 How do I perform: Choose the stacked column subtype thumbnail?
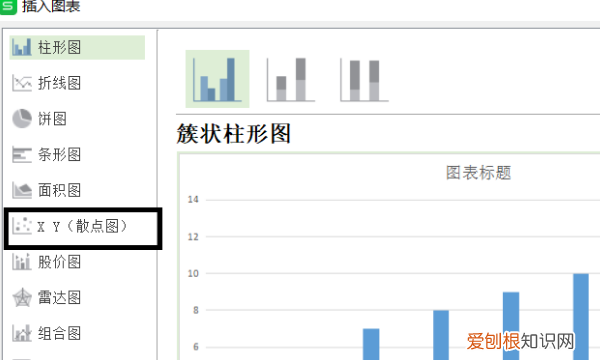(291, 79)
